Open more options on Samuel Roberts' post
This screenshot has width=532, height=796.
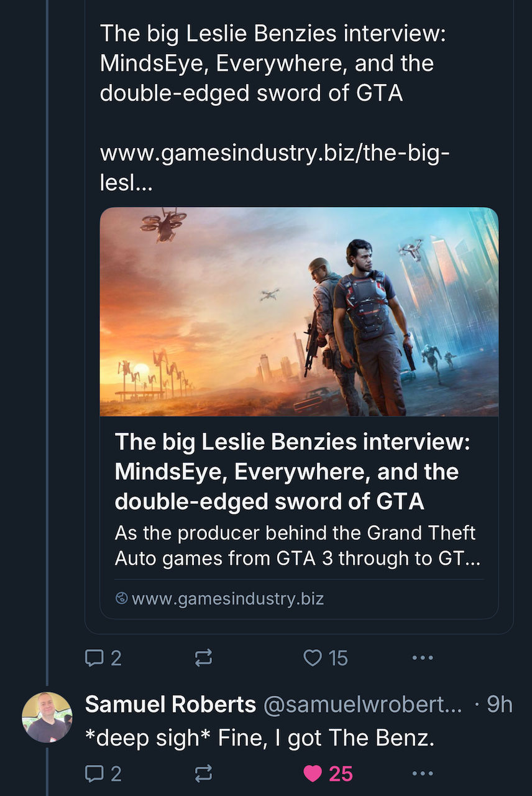point(423,774)
